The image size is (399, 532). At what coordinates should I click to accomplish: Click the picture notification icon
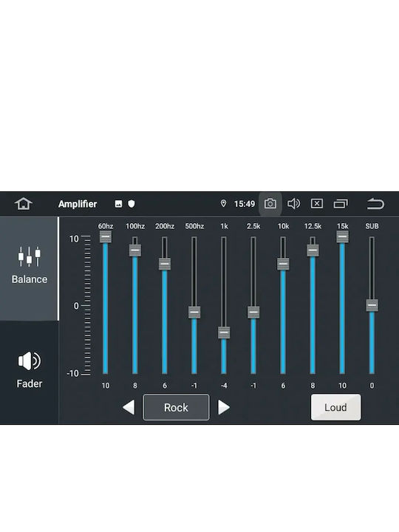(x=118, y=204)
